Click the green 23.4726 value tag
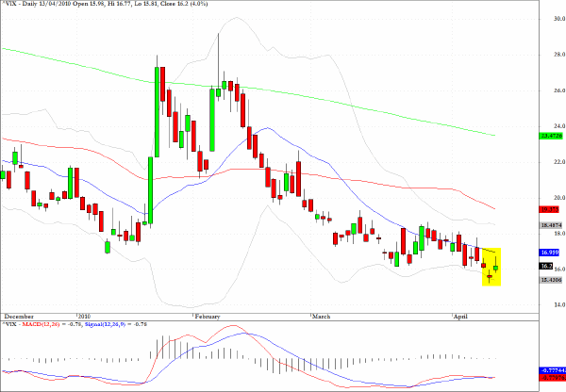 pyautogui.click(x=551, y=136)
